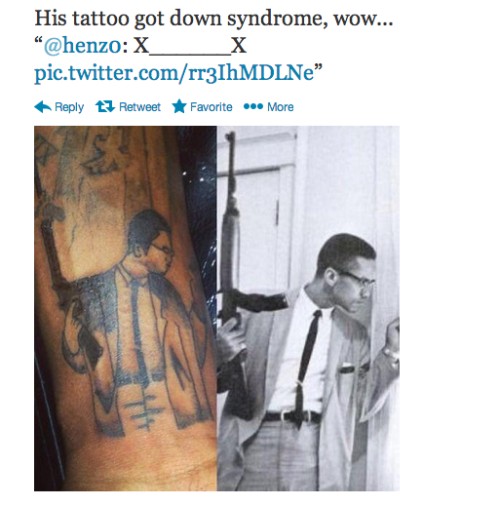Click the Retweet arrows icon
Image resolution: width=500 pixels, height=505 pixels.
click(x=105, y=107)
